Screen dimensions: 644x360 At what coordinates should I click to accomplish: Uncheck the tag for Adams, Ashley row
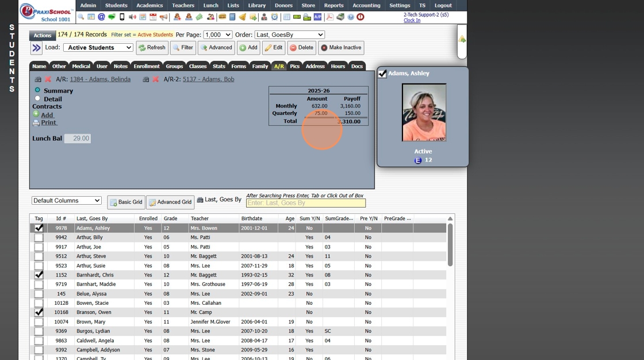pos(39,228)
